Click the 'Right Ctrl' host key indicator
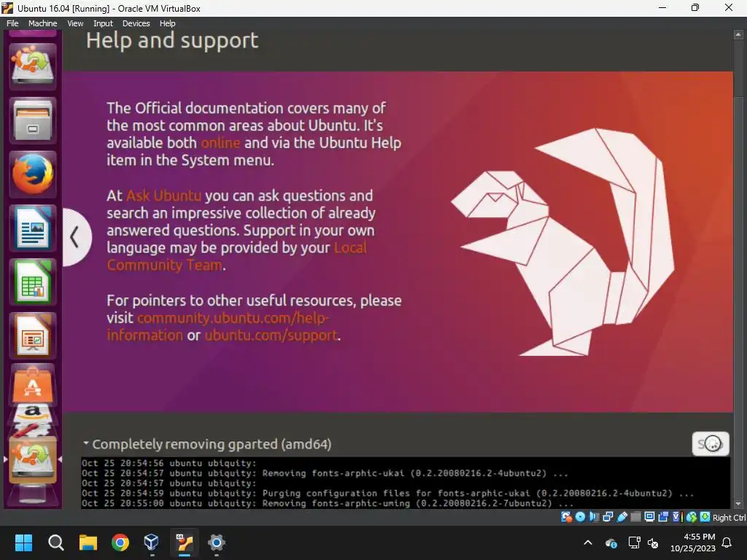The image size is (747, 560). click(729, 518)
